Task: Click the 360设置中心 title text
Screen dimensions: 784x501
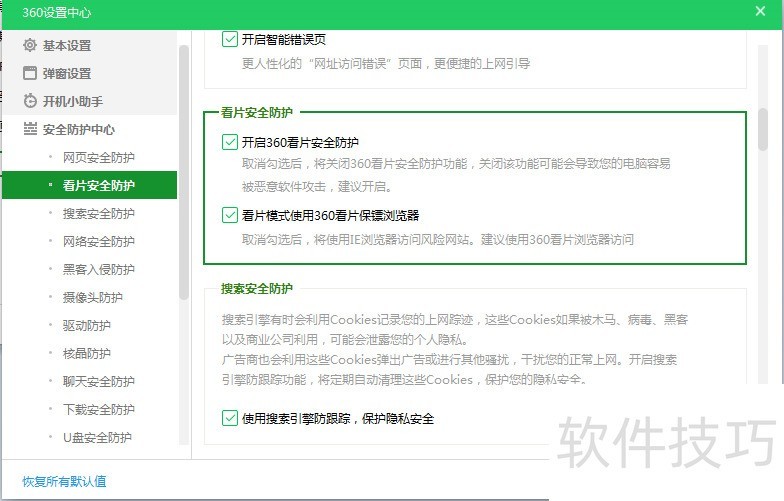Action: 56,12
